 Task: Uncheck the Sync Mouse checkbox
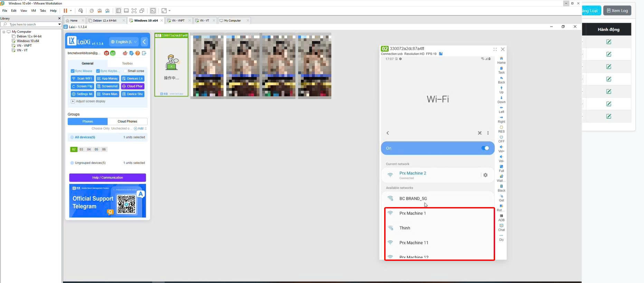[x=73, y=71]
